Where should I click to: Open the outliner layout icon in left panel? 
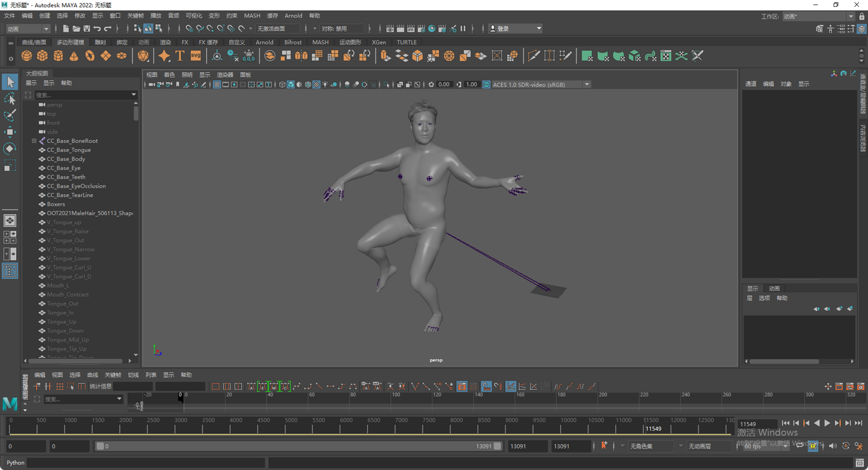10,271
